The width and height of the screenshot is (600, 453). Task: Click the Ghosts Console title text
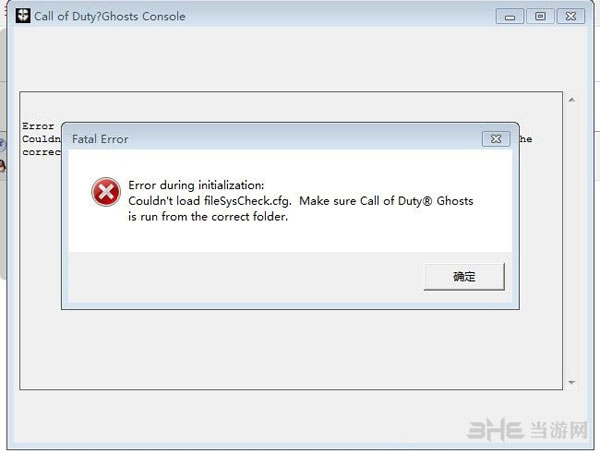point(109,17)
